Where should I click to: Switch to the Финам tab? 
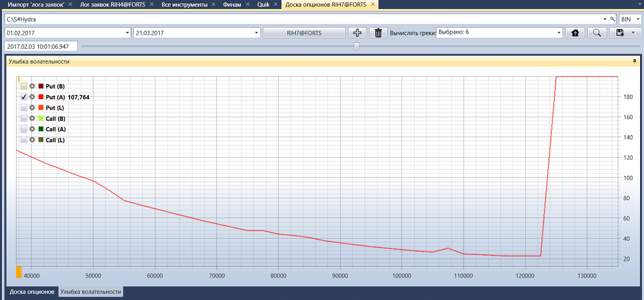tap(232, 5)
